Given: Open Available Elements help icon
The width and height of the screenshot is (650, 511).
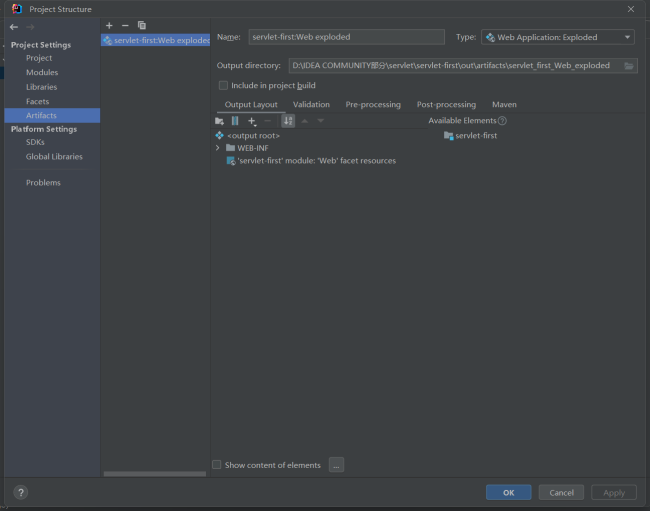Looking at the screenshot, I should tap(502, 121).
